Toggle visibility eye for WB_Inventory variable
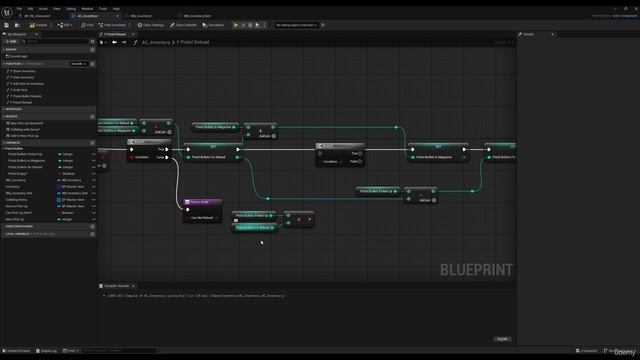The height and width of the screenshot is (360, 640). (93, 180)
